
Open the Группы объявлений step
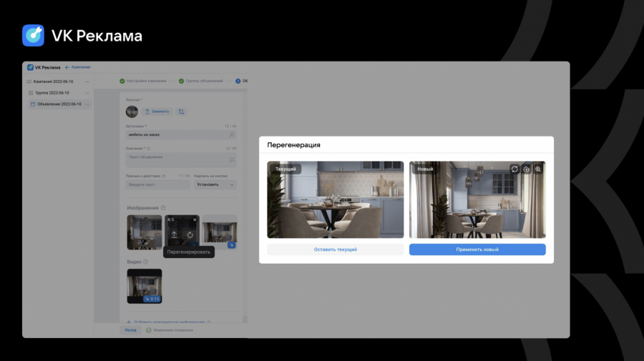click(x=201, y=81)
